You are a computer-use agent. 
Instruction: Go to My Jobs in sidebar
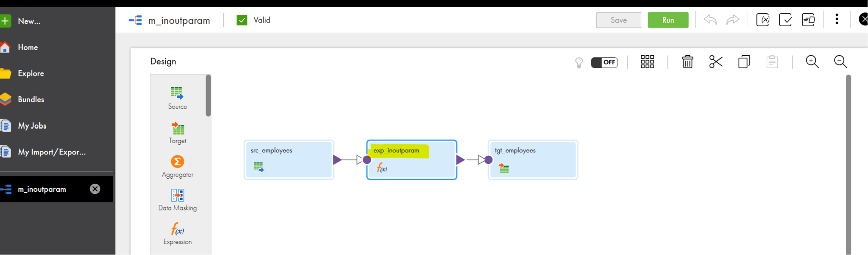pyautogui.click(x=32, y=126)
